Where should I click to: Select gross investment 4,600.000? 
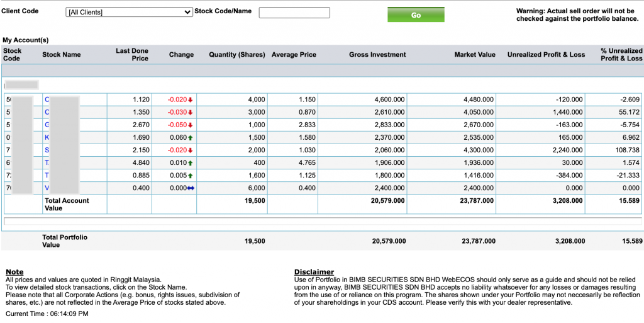coord(390,100)
